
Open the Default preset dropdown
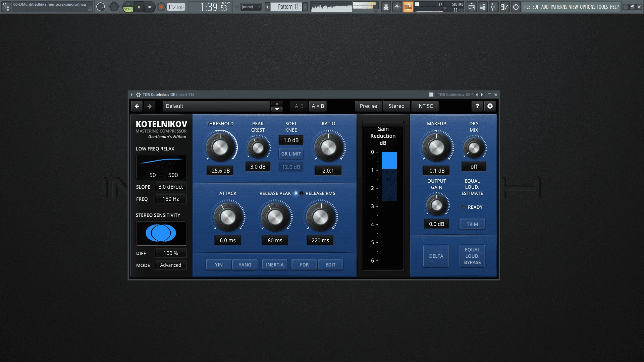point(216,106)
